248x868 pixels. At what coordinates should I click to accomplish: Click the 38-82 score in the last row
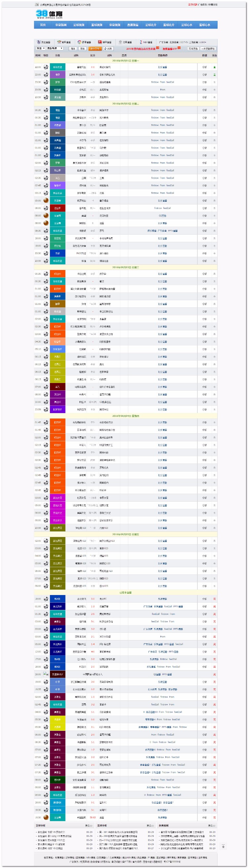(x=93, y=817)
